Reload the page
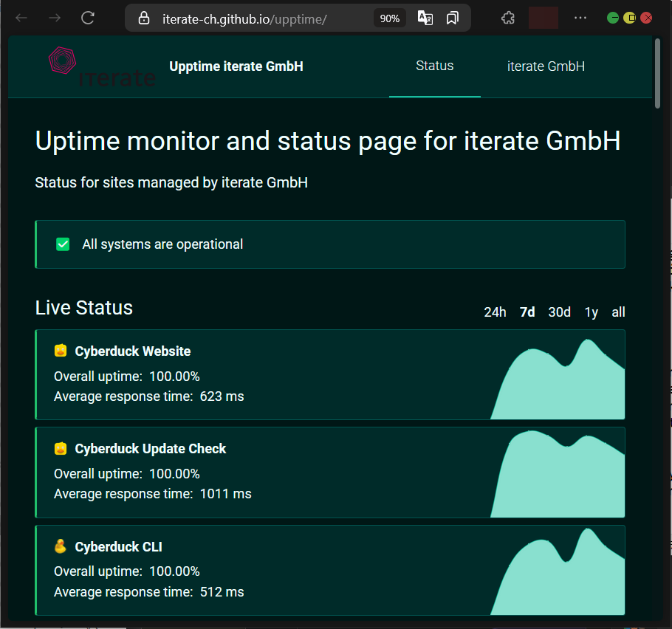Image resolution: width=672 pixels, height=629 pixels. click(88, 18)
